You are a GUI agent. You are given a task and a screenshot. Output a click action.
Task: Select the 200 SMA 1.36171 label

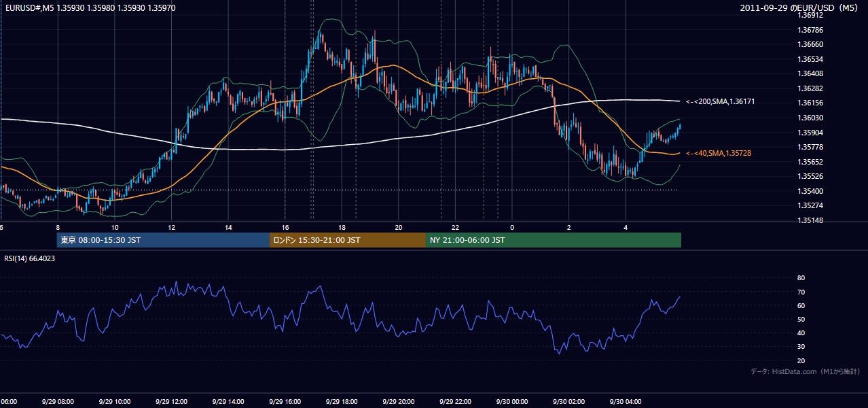coord(720,101)
